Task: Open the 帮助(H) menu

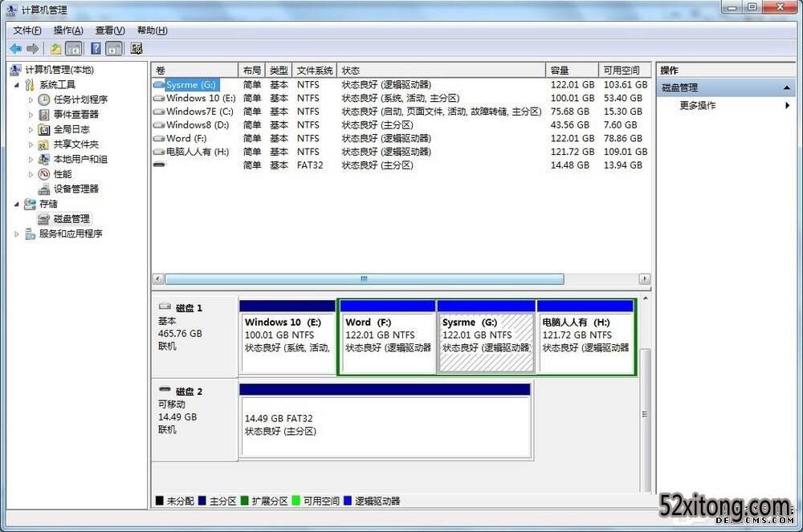Action: [152, 30]
